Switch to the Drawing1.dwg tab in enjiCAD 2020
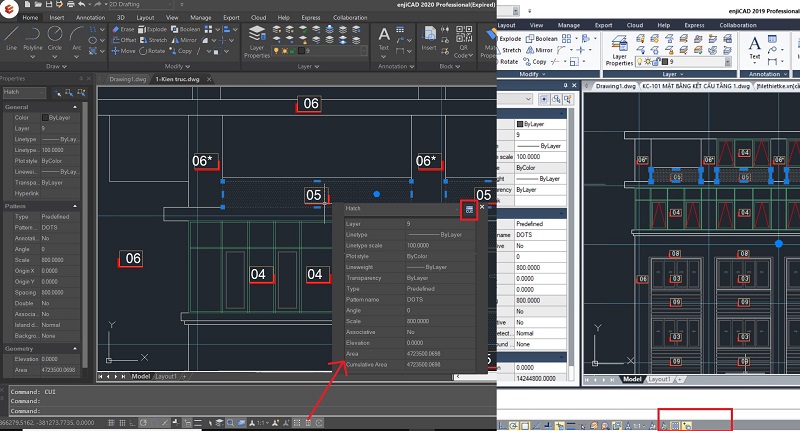This screenshot has width=800, height=431. [x=128, y=79]
